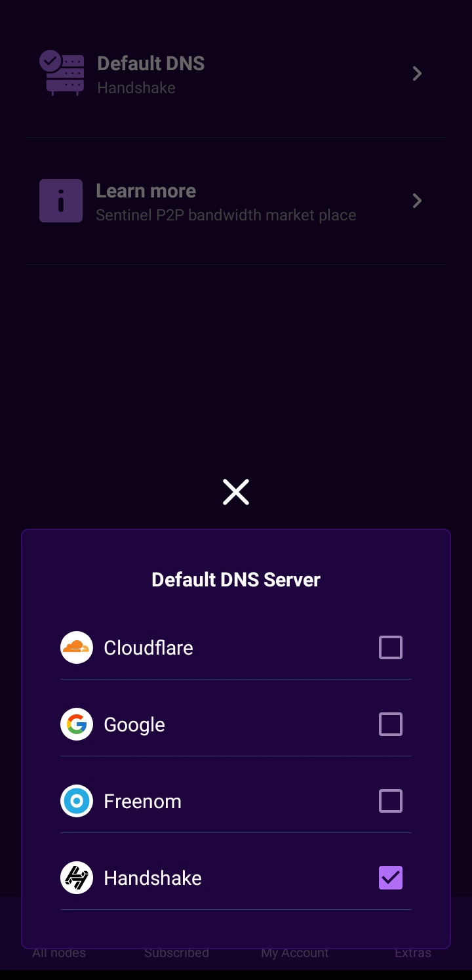
Task: Enable the Cloudflare checkbox
Action: [x=391, y=647]
